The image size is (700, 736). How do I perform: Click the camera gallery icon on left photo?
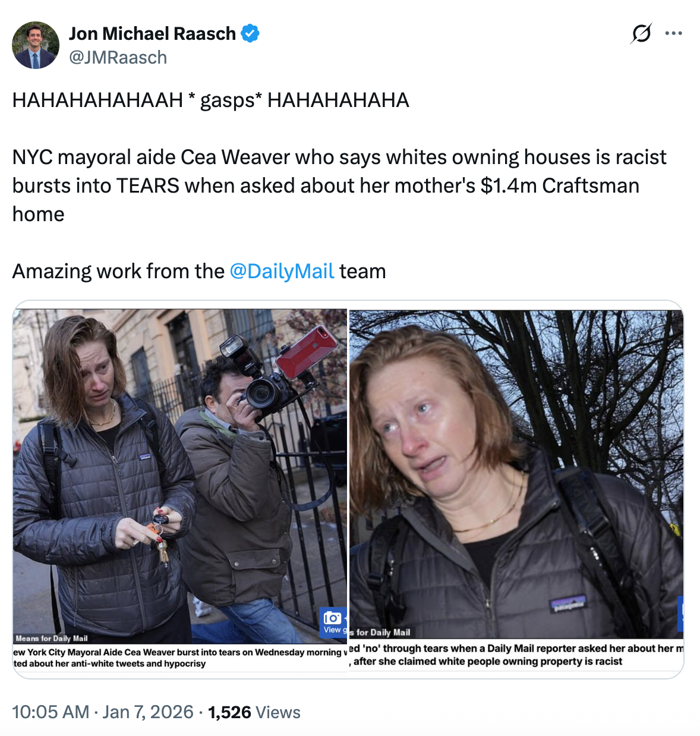332,618
